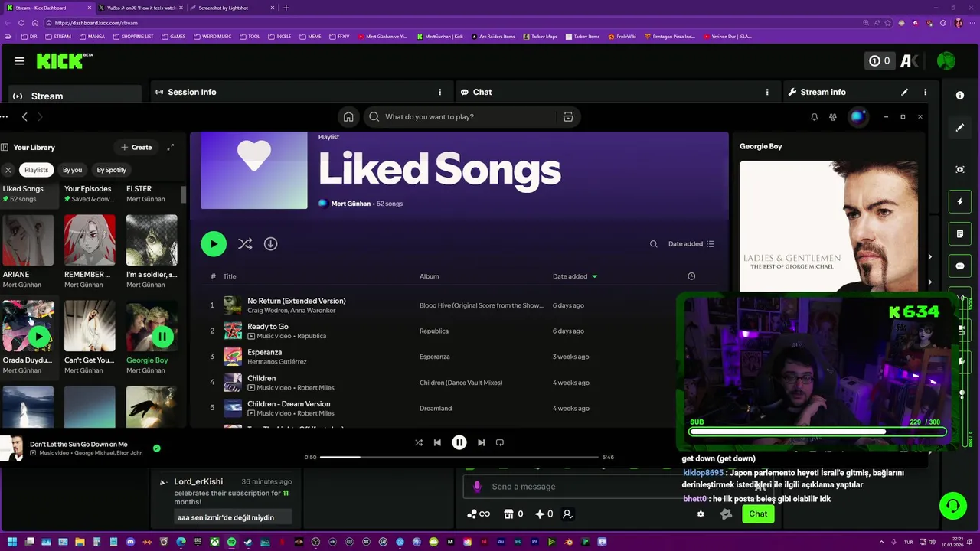980x551 pixels.
Task: Expand Your Library to full view
Action: coord(171,147)
